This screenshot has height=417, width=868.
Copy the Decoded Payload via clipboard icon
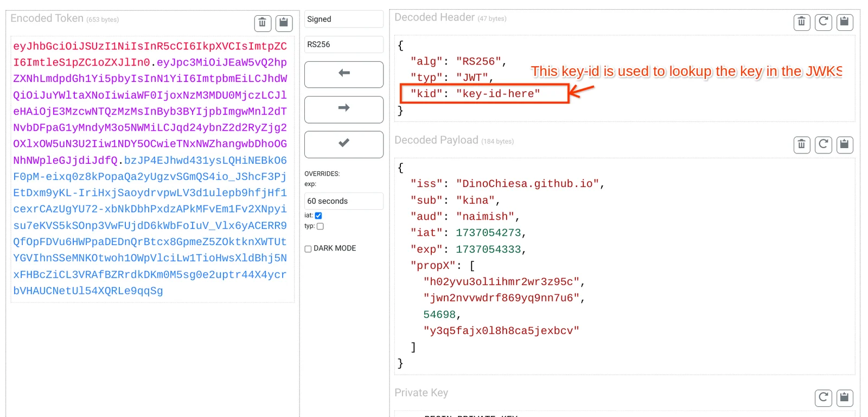pos(845,145)
